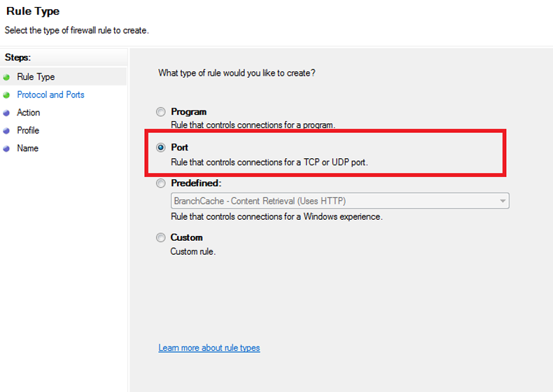Screen dimensions: 553x392
Task: Select the Program radio button
Action: pyautogui.click(x=161, y=112)
